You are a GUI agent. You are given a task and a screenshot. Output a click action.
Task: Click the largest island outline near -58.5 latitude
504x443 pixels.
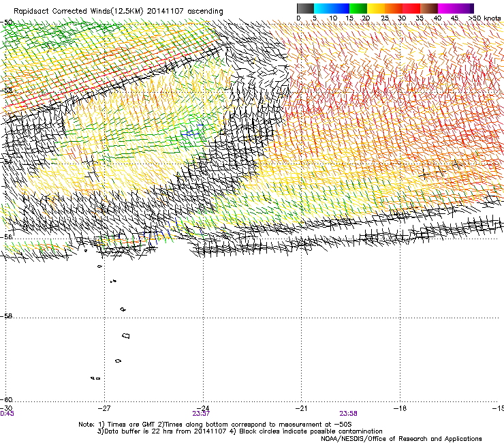tap(126, 336)
